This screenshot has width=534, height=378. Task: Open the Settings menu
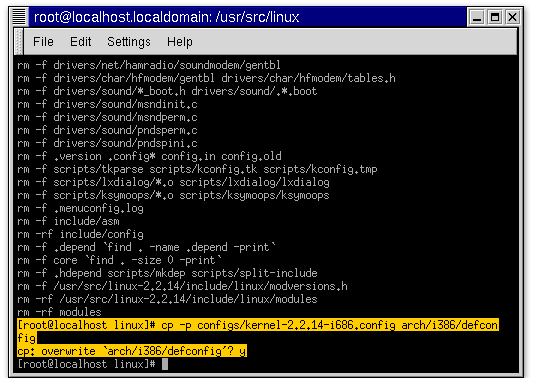tap(129, 42)
